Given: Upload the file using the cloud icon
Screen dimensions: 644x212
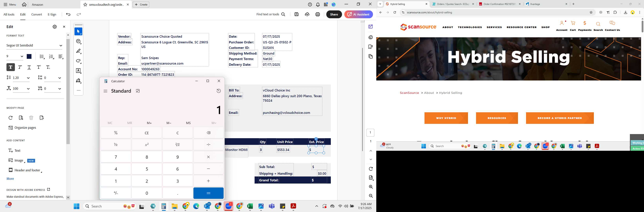Looking at the screenshot, I should (307, 15).
